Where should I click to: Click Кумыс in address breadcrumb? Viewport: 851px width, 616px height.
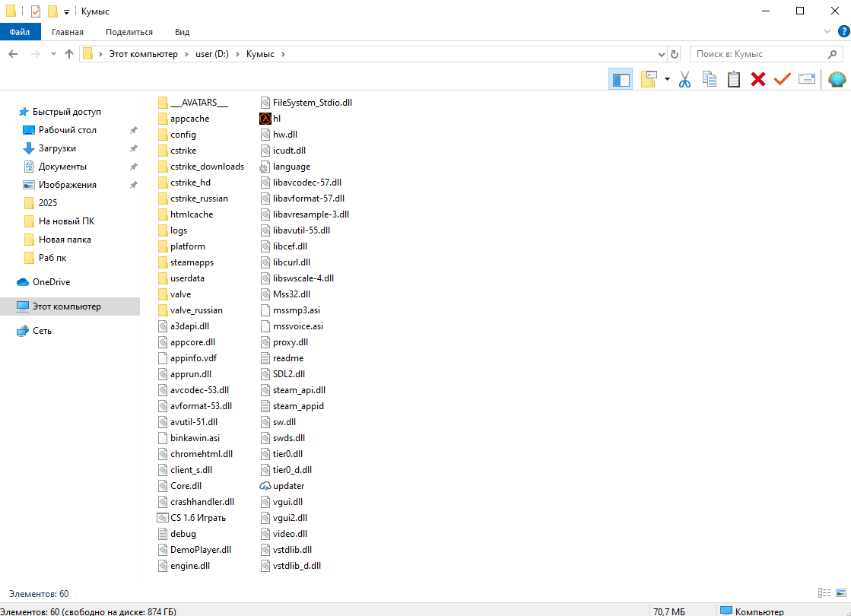coord(261,54)
